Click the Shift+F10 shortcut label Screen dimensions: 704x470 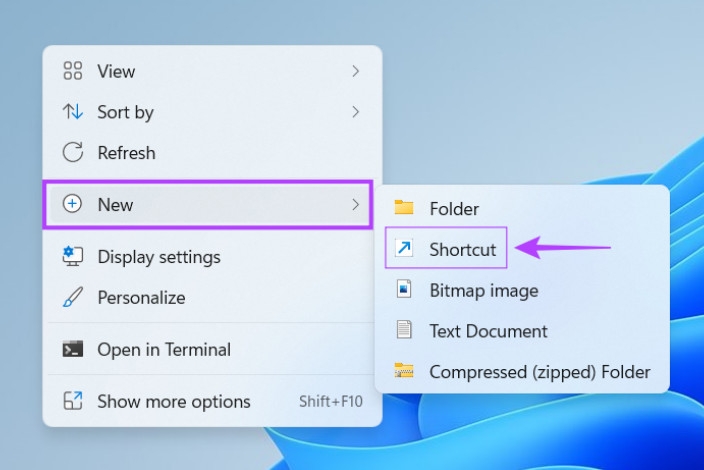pos(331,401)
